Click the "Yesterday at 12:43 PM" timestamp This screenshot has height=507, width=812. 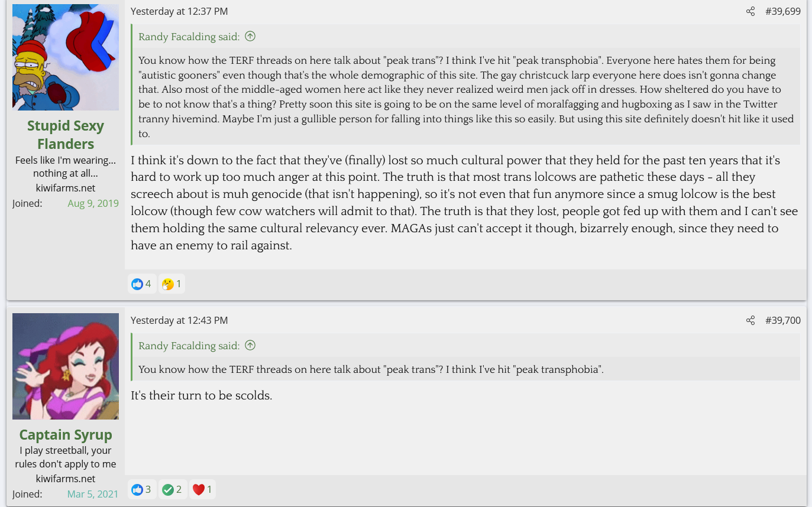179,320
